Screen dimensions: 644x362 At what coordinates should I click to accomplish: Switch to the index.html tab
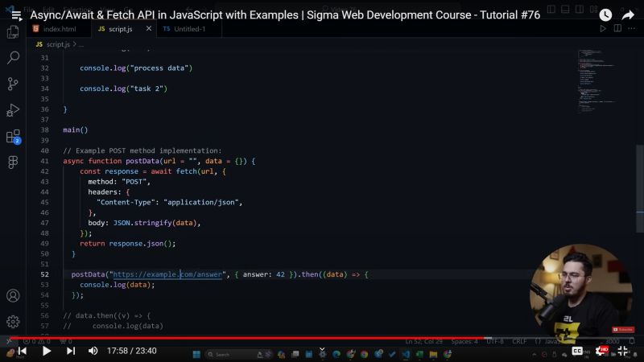[60, 29]
